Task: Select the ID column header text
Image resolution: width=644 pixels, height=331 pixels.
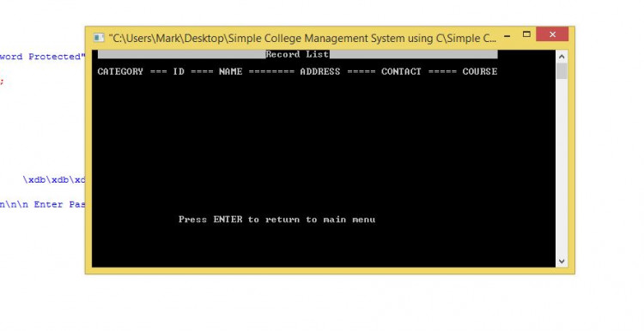Action: click(179, 71)
